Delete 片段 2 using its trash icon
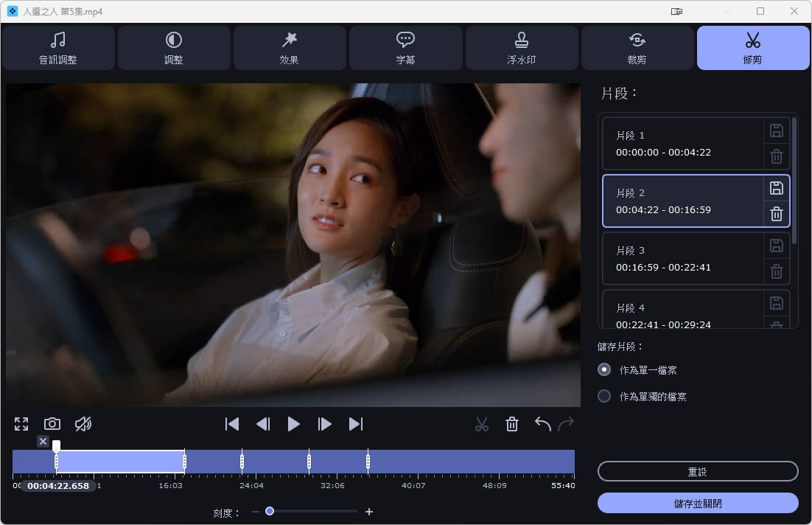The width and height of the screenshot is (812, 525). point(777,214)
